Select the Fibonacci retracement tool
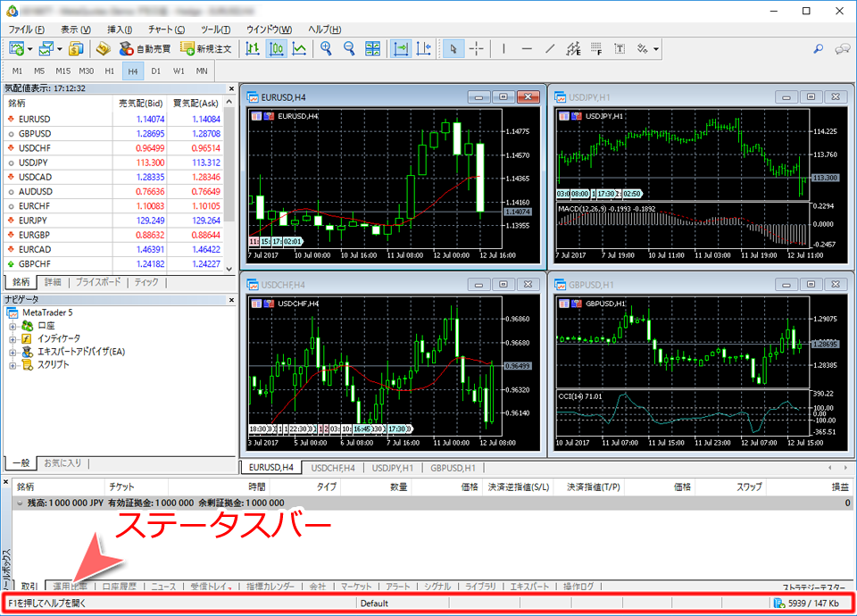This screenshot has width=857, height=616. coord(596,48)
